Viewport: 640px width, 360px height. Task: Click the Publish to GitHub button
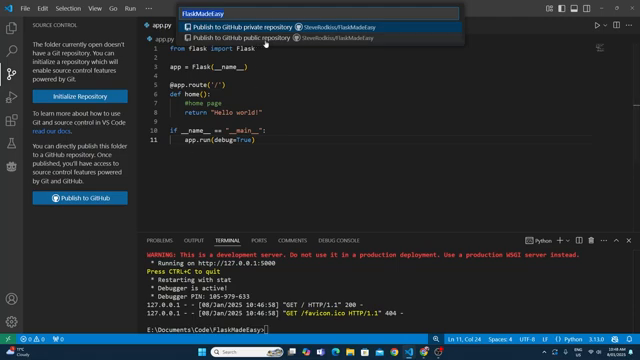point(80,198)
